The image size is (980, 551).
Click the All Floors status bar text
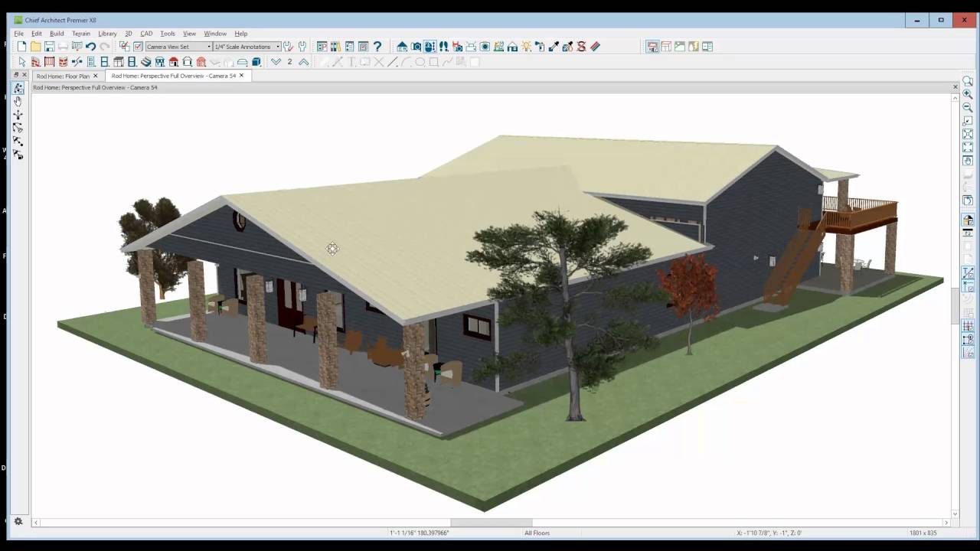[537, 533]
